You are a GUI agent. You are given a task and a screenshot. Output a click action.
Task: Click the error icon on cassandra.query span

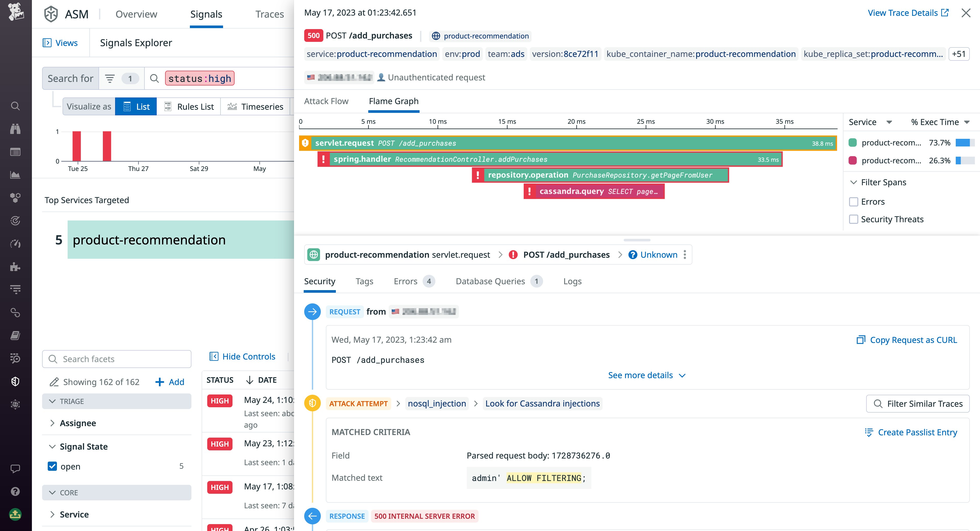click(529, 191)
